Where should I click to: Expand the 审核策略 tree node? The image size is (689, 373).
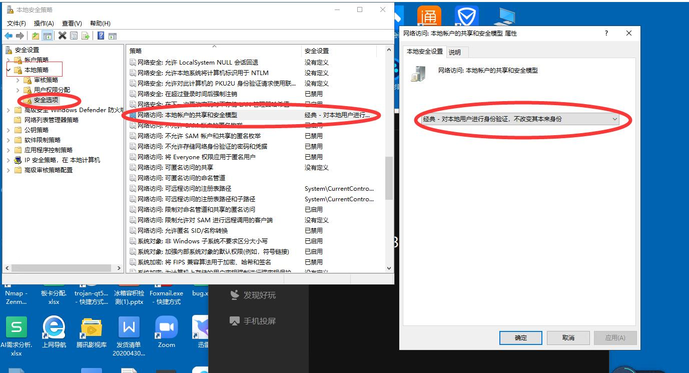click(x=18, y=80)
